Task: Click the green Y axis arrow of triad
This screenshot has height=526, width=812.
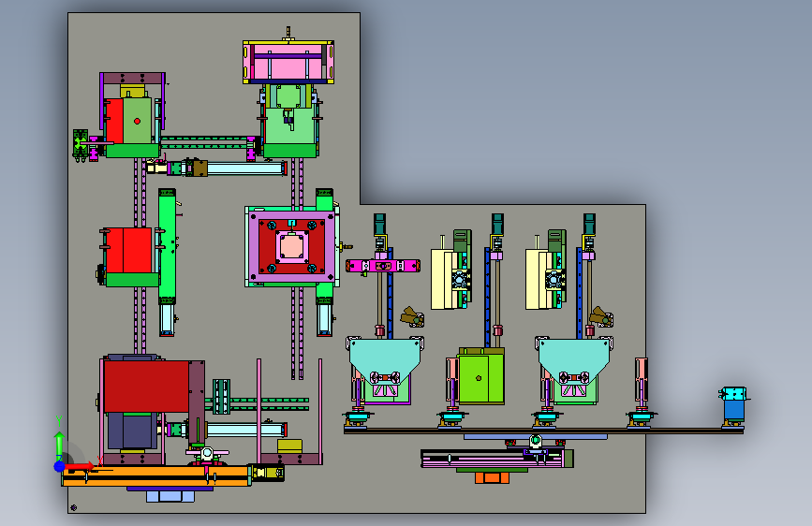Action: pos(59,442)
